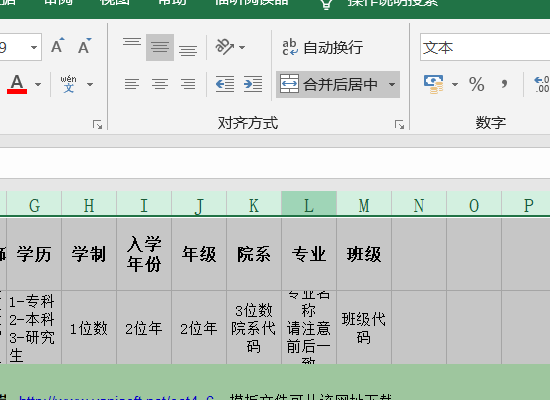Open the font color dropdown arrow
This screenshot has height=400, width=550.
[x=38, y=84]
